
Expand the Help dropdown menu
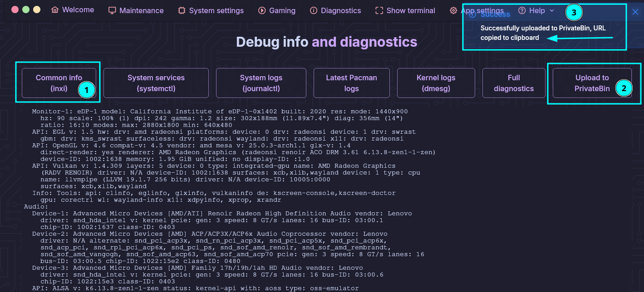click(536, 10)
